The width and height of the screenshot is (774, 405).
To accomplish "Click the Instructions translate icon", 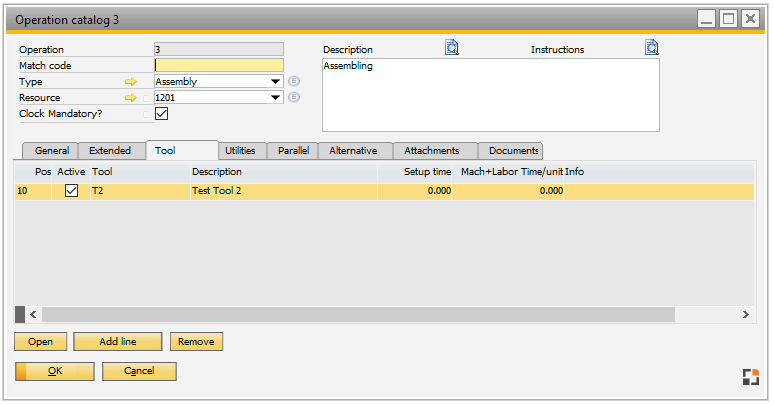I will pyautogui.click(x=652, y=47).
